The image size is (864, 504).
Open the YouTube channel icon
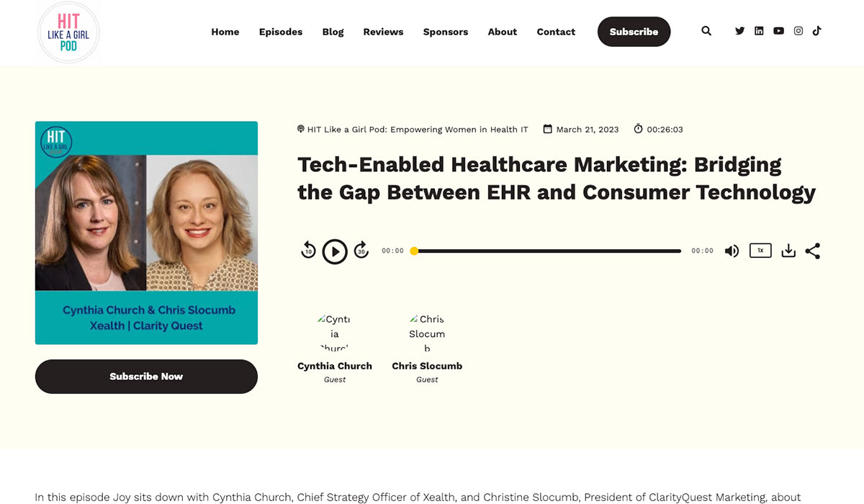click(778, 31)
